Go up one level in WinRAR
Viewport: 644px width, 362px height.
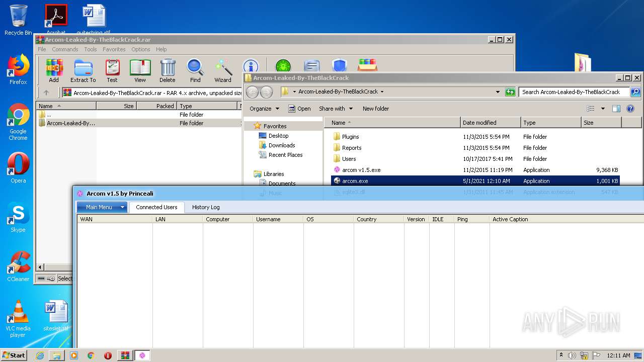46,93
